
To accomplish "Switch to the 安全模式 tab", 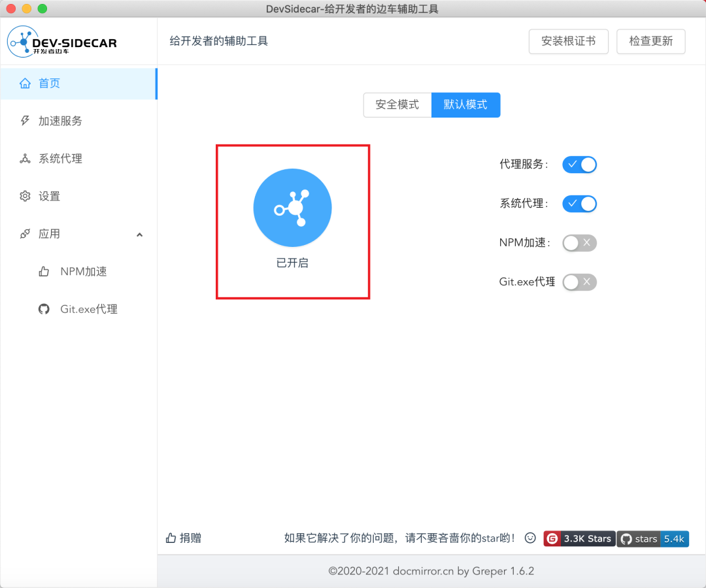I will 397,105.
